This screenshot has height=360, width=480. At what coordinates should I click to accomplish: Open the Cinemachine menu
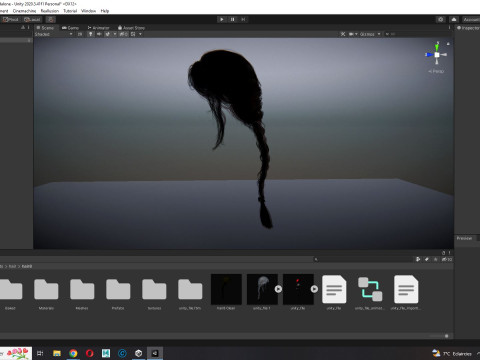(24, 11)
